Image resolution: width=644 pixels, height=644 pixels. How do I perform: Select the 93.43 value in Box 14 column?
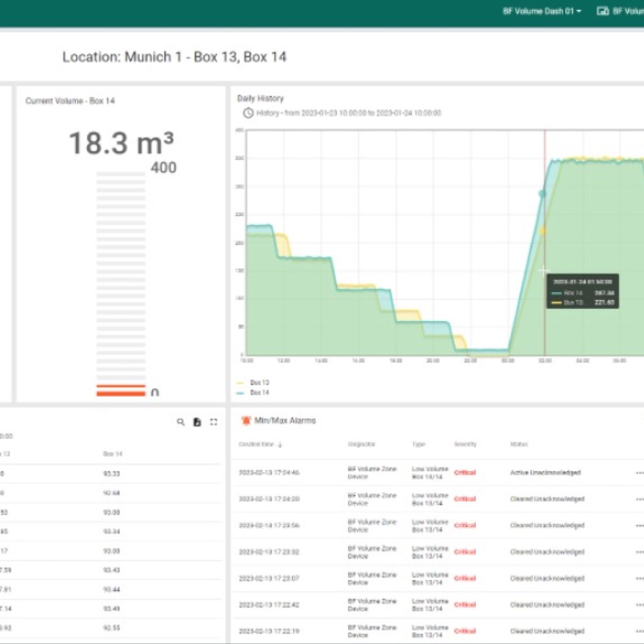click(111, 570)
